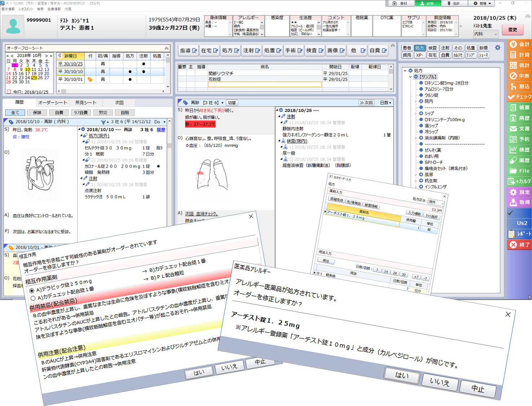
Task: Click 中止 in the 医薬品アレルギー dialog
Action: tap(478, 389)
